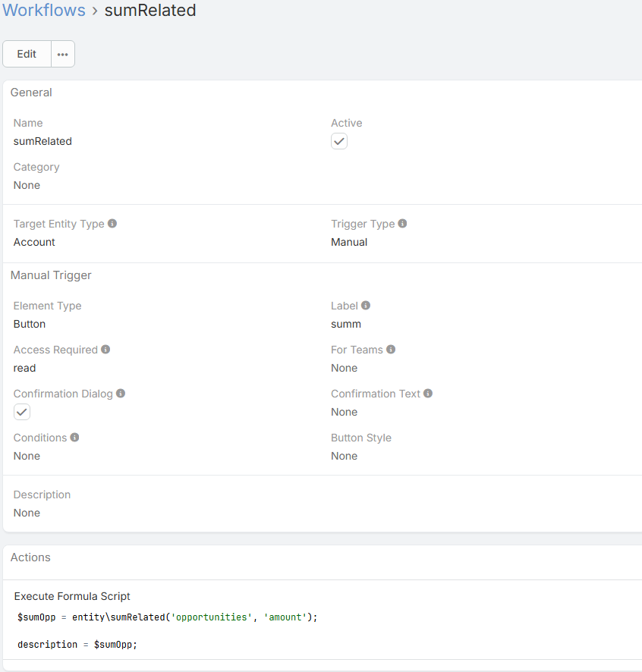Screen dimensions: 642x672
Task: Click the Edit button
Action: (x=27, y=54)
